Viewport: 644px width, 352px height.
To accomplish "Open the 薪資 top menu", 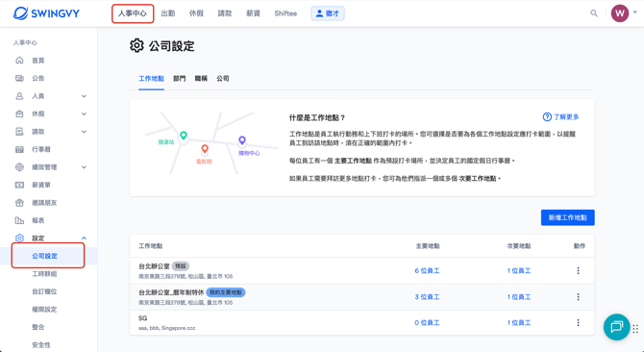I will coord(253,13).
